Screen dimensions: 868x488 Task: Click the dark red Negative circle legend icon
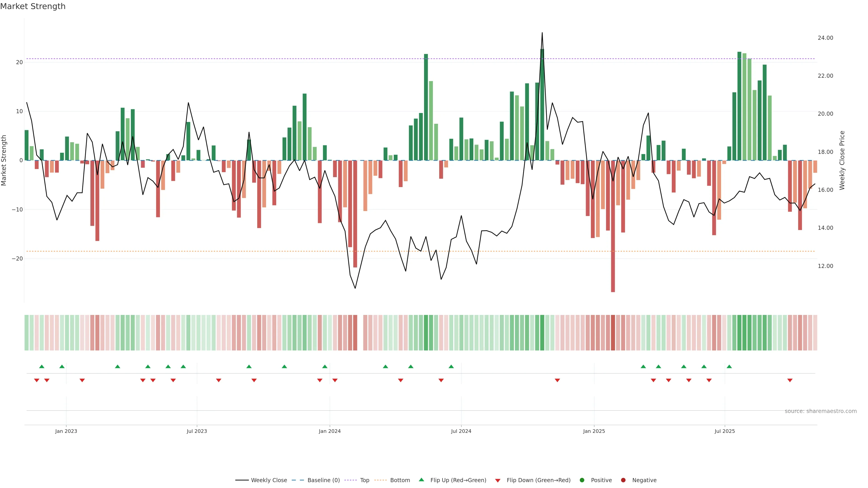point(623,480)
